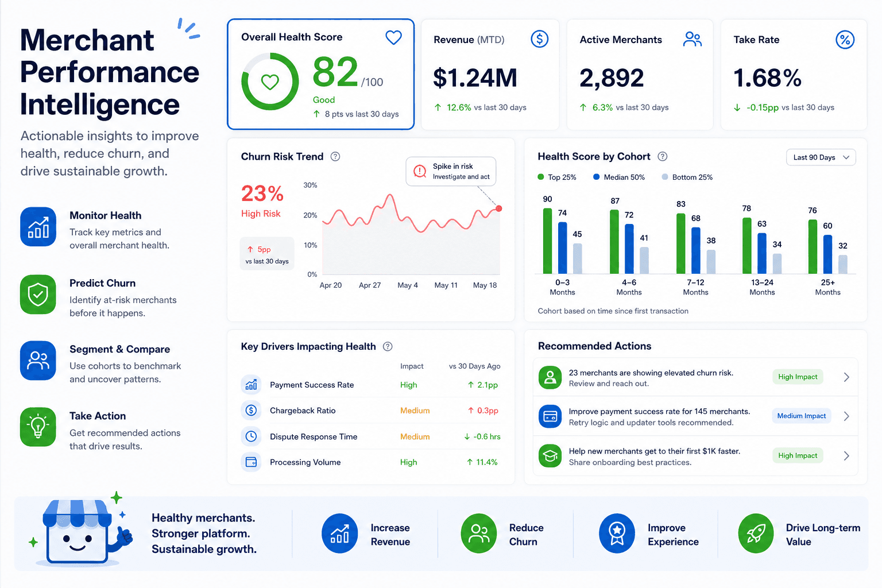This screenshot has height=588, width=882.
Task: Click the 12.6% vs last 30 days text
Action: coord(481,107)
